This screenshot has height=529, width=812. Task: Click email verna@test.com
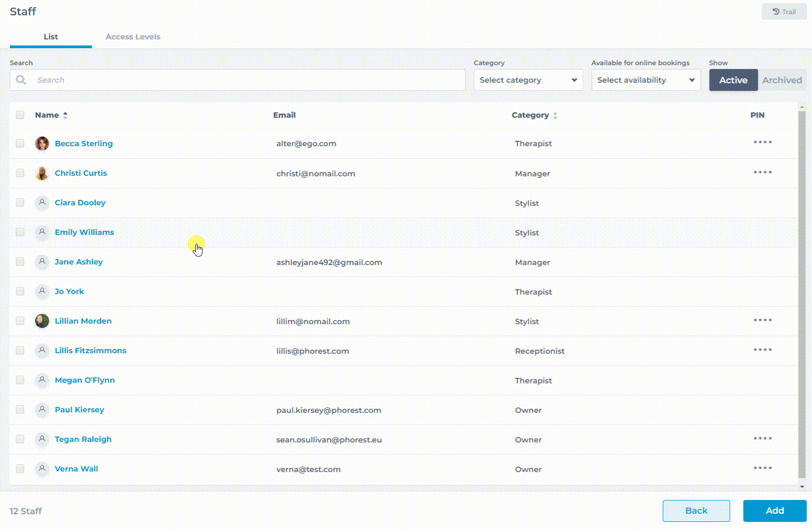(x=309, y=469)
